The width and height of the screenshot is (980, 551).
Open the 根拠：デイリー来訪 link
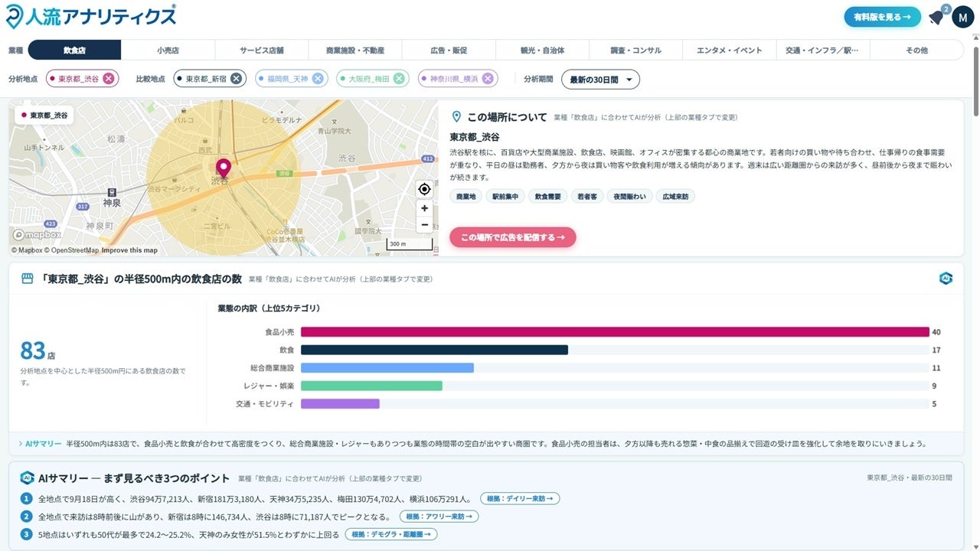[520, 499]
